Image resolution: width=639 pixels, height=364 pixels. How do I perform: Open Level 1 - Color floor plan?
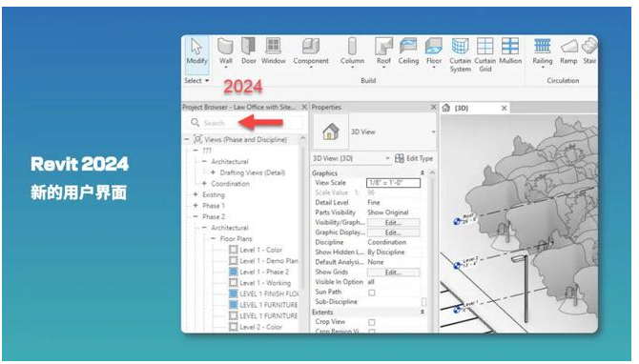[260, 250]
